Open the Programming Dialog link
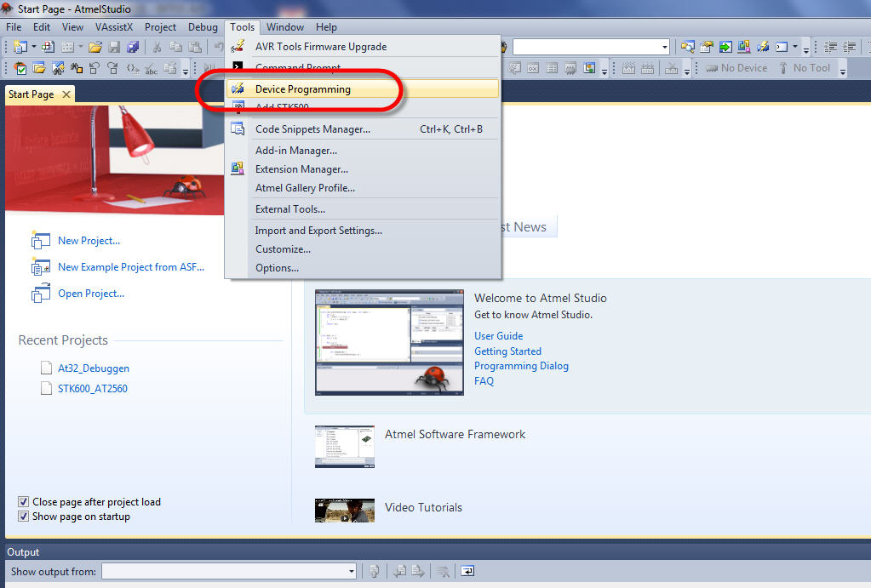 [521, 366]
